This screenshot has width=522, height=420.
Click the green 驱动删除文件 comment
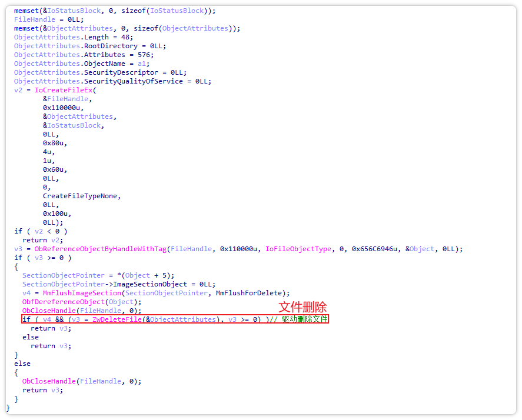pos(305,319)
